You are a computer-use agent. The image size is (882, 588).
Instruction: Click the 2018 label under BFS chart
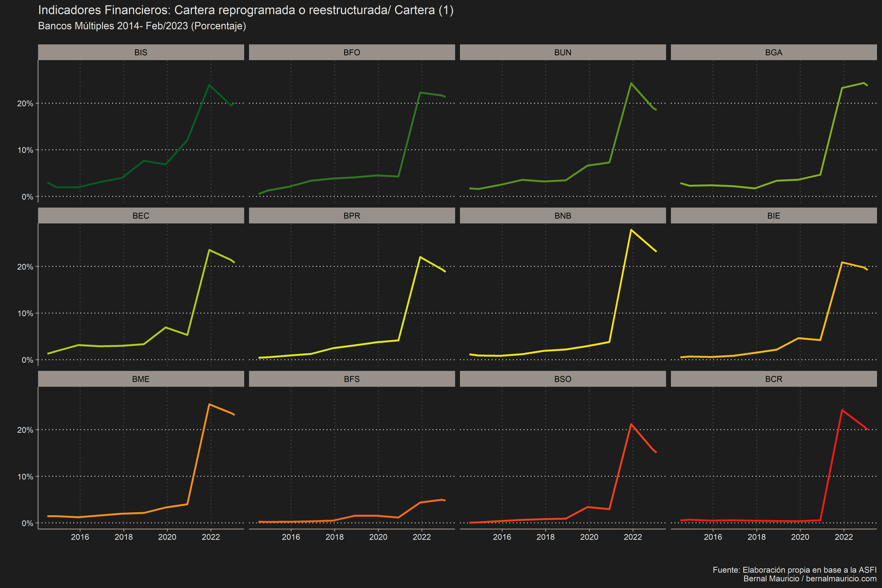(x=335, y=537)
